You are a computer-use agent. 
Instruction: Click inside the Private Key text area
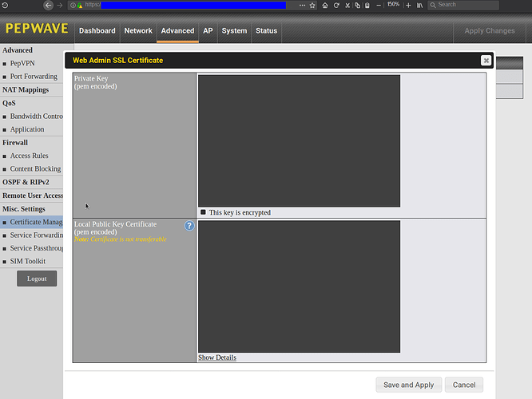pos(299,140)
